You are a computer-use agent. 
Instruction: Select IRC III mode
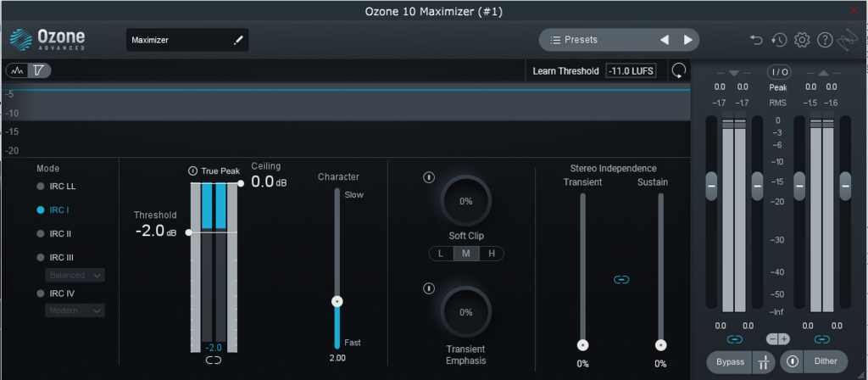click(x=55, y=258)
